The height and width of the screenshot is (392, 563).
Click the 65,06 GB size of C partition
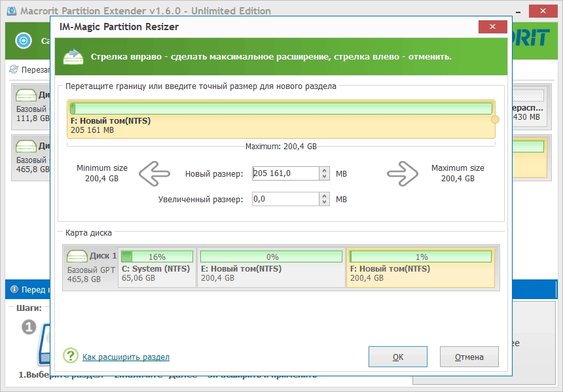tap(138, 278)
